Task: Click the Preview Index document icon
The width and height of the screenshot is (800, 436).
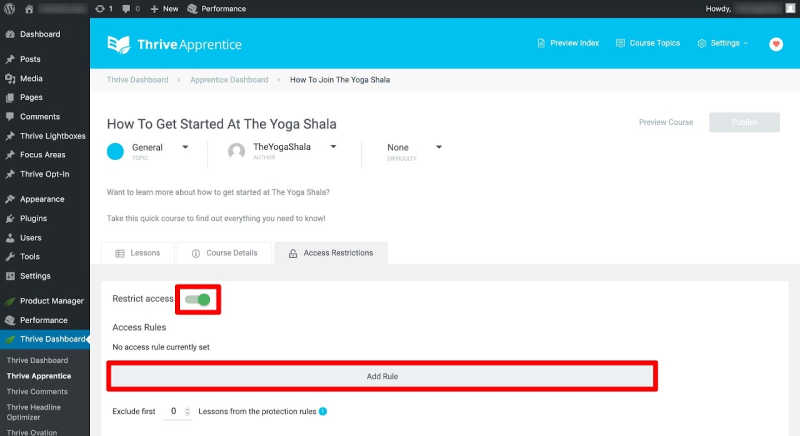Action: (541, 43)
